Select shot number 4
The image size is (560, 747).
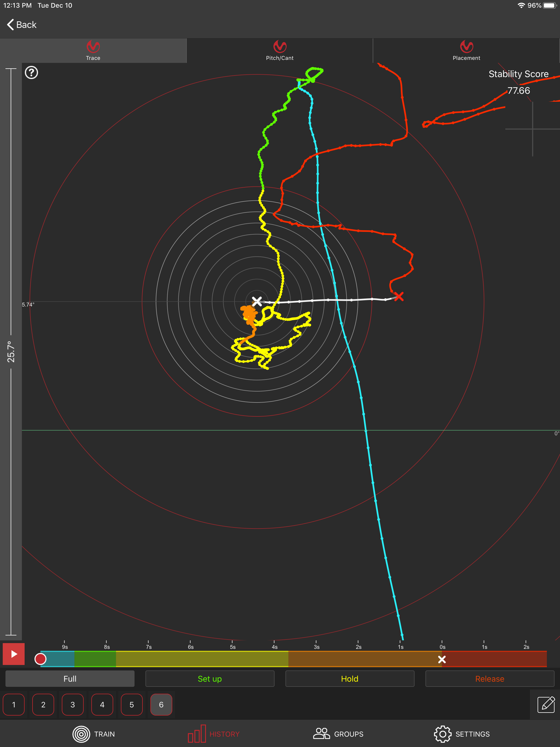(x=102, y=704)
